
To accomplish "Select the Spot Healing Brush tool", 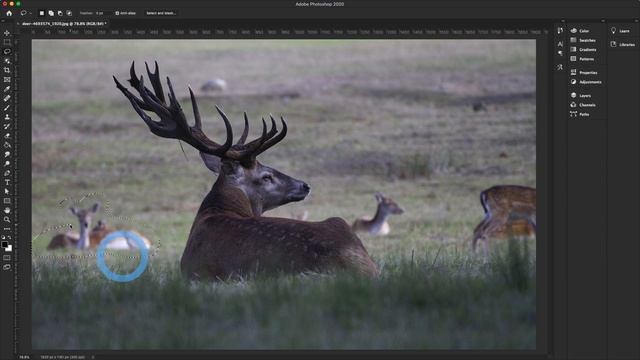I will (7, 98).
